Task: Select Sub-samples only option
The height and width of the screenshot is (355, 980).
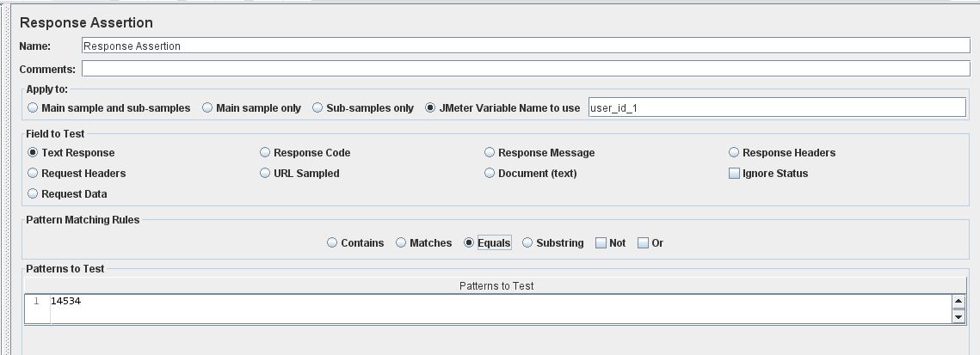Action: click(317, 108)
